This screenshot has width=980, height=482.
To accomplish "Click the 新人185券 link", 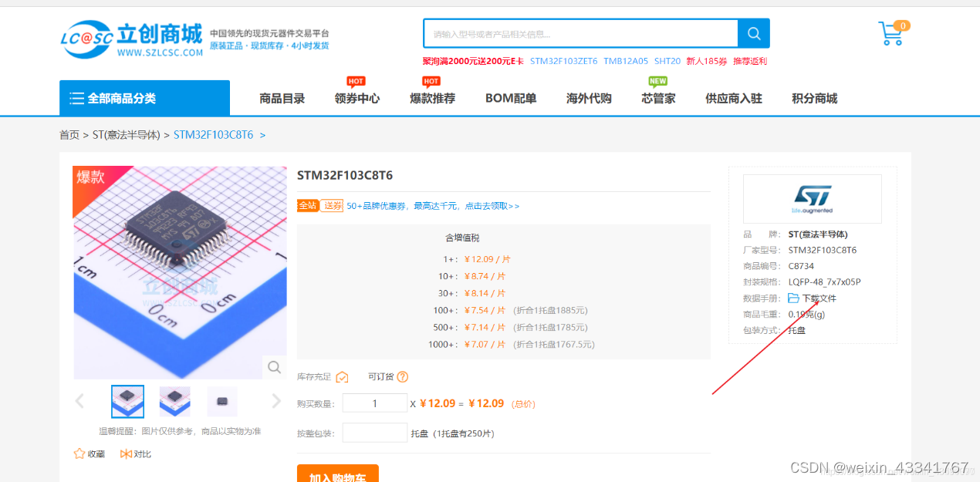I will [707, 61].
